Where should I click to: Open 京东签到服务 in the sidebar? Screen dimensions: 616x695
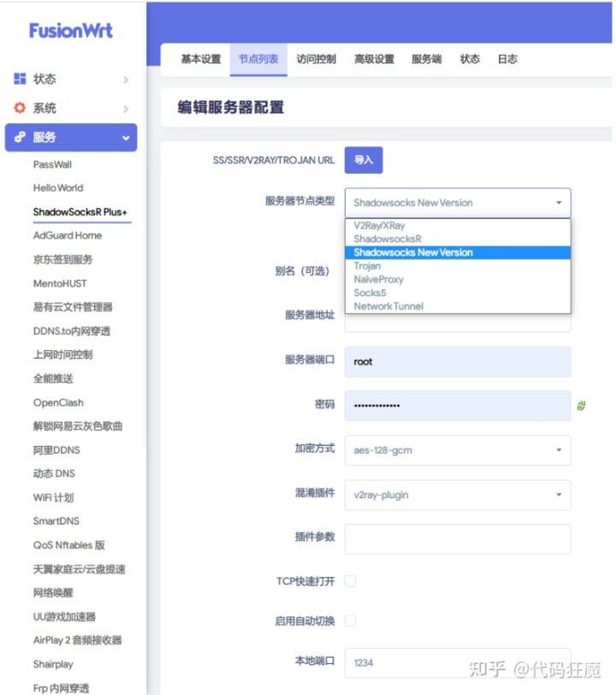coord(63,259)
